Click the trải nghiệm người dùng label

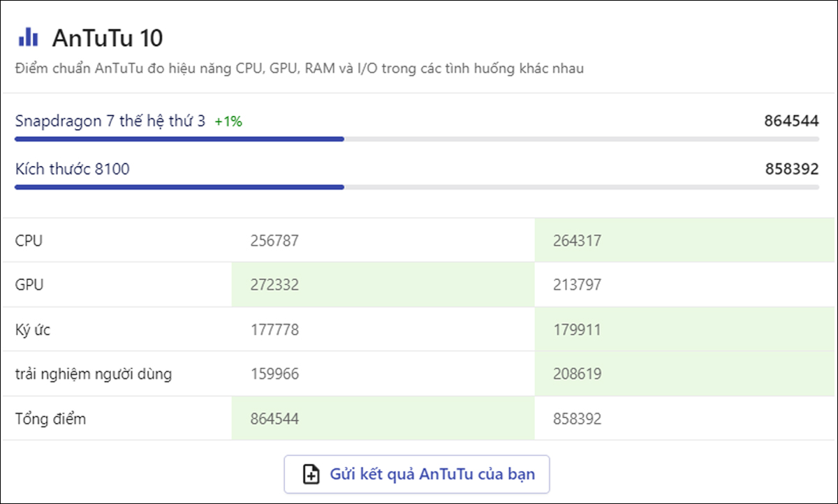(x=94, y=375)
